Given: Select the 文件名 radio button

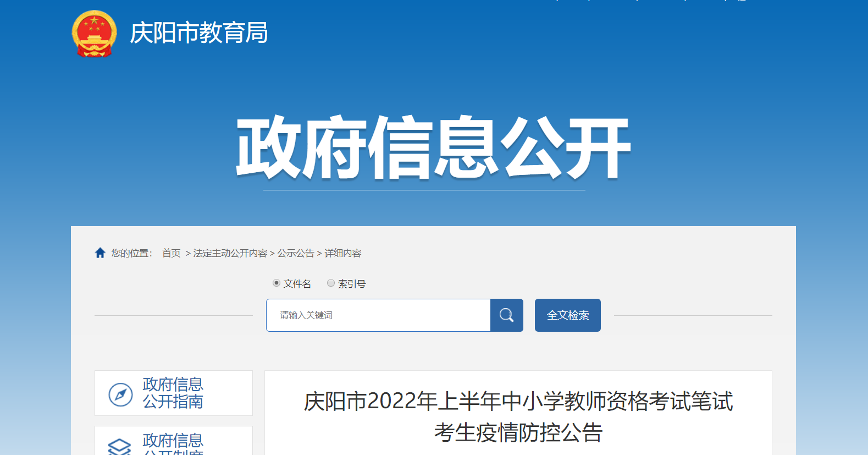Looking at the screenshot, I should coord(277,283).
